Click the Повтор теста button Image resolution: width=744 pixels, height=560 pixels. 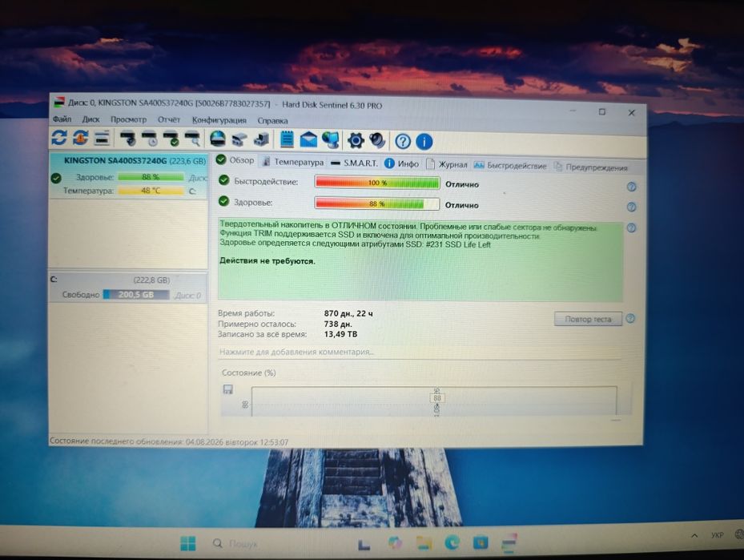588,319
